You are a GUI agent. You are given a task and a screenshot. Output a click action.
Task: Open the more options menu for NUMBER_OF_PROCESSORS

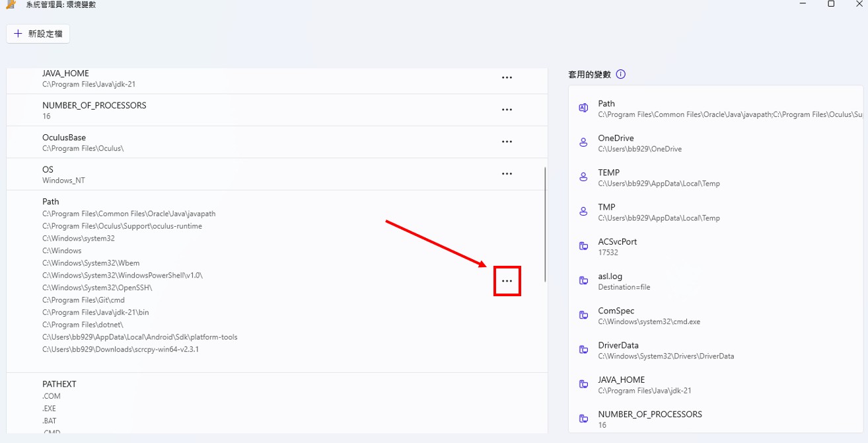point(507,110)
